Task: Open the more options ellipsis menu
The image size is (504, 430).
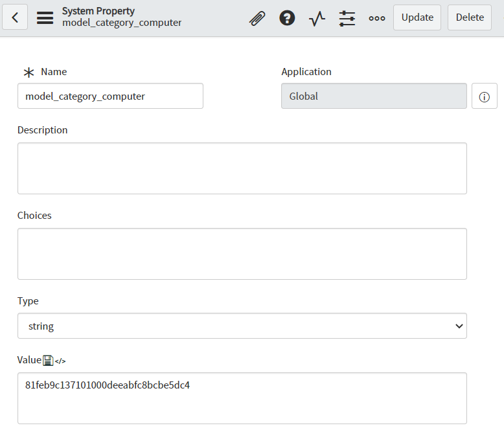Action: (x=377, y=18)
